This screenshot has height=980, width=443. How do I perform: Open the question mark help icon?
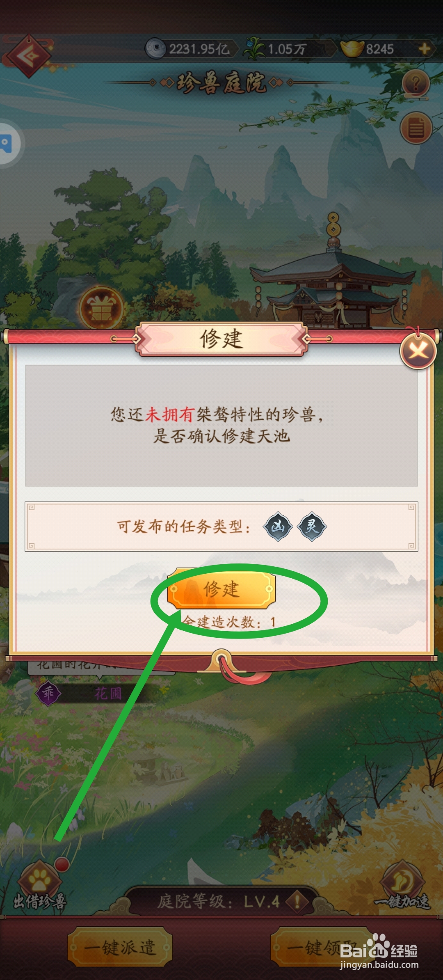click(416, 84)
